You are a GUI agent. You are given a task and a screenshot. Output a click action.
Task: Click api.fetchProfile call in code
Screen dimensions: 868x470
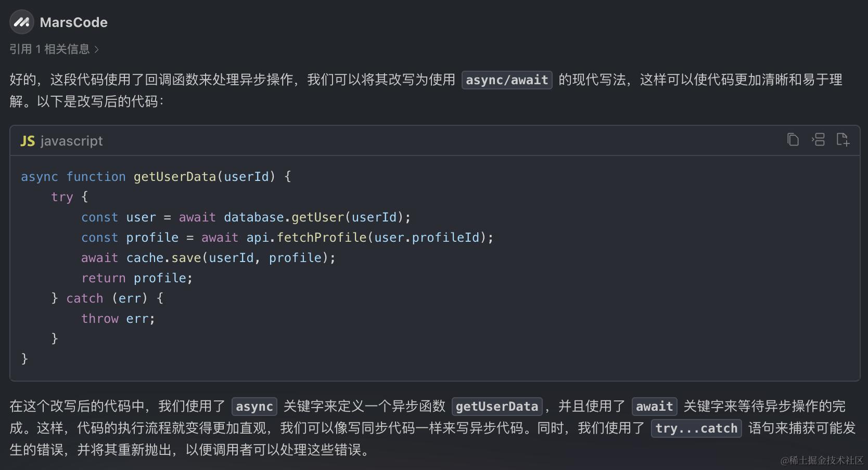tap(307, 238)
